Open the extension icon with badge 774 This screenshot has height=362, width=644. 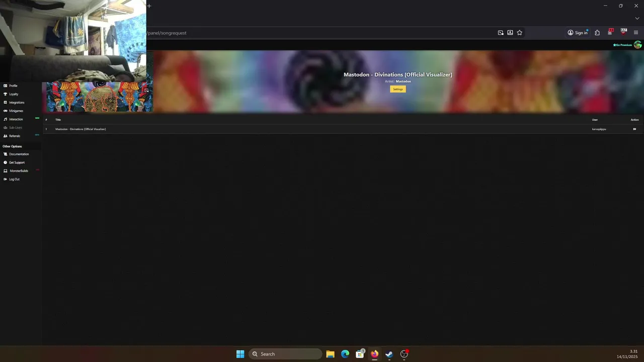pyautogui.click(x=623, y=32)
